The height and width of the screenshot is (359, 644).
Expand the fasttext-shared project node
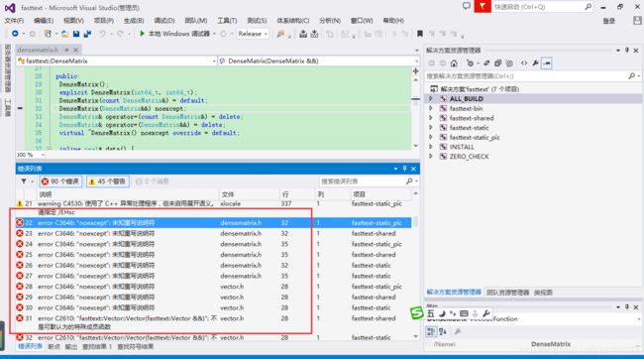point(431,118)
